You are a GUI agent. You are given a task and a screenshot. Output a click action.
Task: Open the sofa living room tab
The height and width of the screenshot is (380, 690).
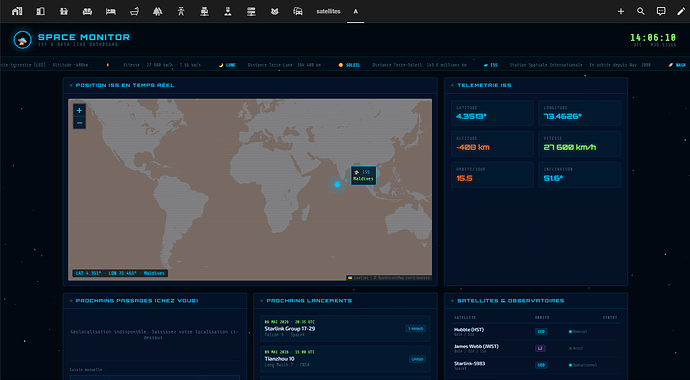[87, 11]
